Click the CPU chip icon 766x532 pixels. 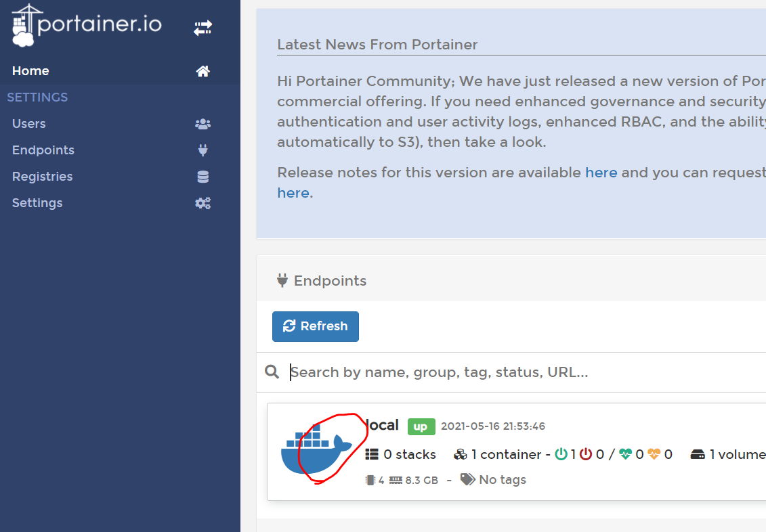click(370, 481)
